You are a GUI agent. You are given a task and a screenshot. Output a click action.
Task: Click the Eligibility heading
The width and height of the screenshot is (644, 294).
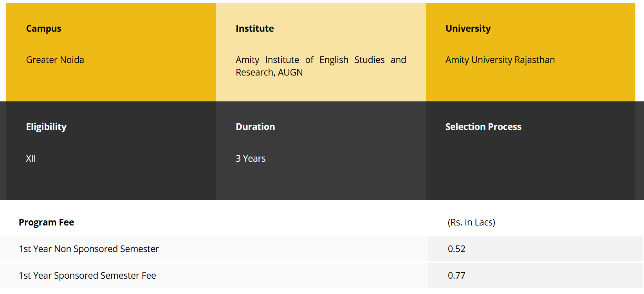pyautogui.click(x=46, y=127)
